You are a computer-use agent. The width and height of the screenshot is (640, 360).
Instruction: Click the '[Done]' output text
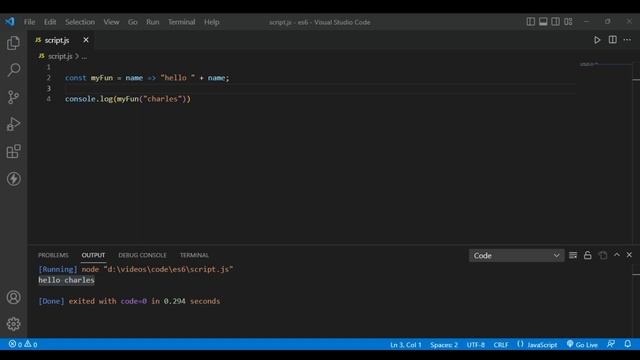[51, 301]
